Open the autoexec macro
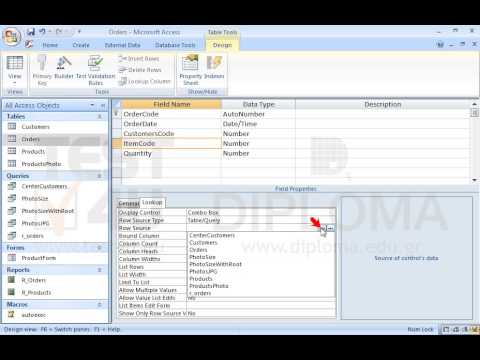 click(x=33, y=315)
